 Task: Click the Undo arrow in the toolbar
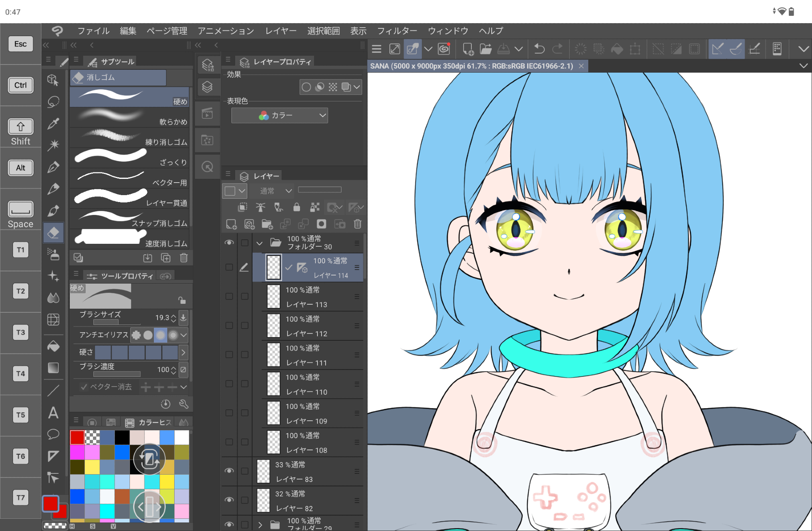[x=539, y=49]
